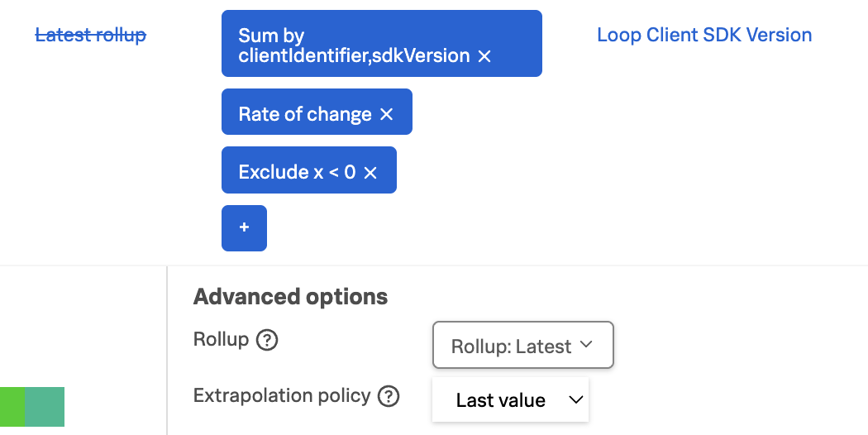This screenshot has width=868, height=435.
Task: Show help for Extrapolation policy
Action: 389,396
